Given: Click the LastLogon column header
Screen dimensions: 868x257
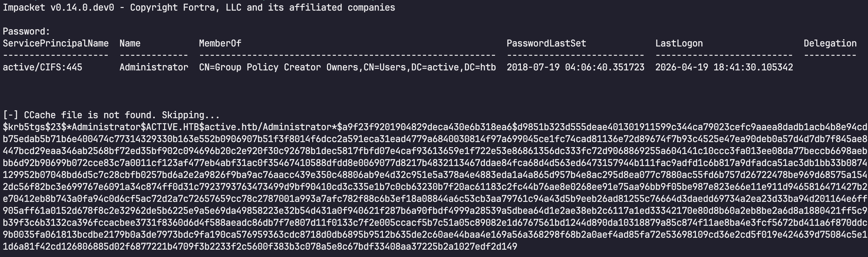Looking at the screenshot, I should [x=679, y=43].
